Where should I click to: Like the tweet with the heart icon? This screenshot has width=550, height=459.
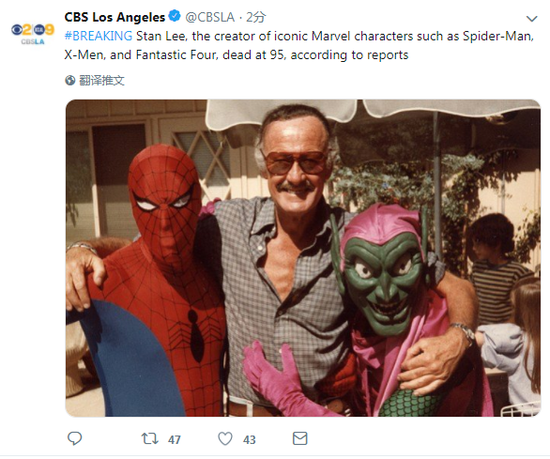pos(225,439)
